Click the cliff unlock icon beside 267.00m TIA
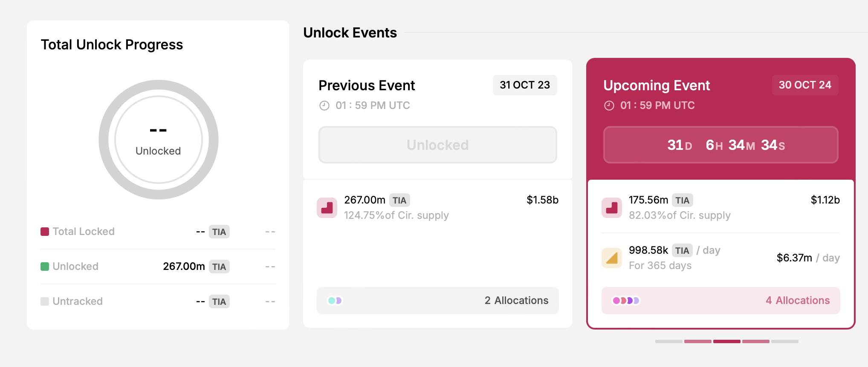 (x=327, y=208)
